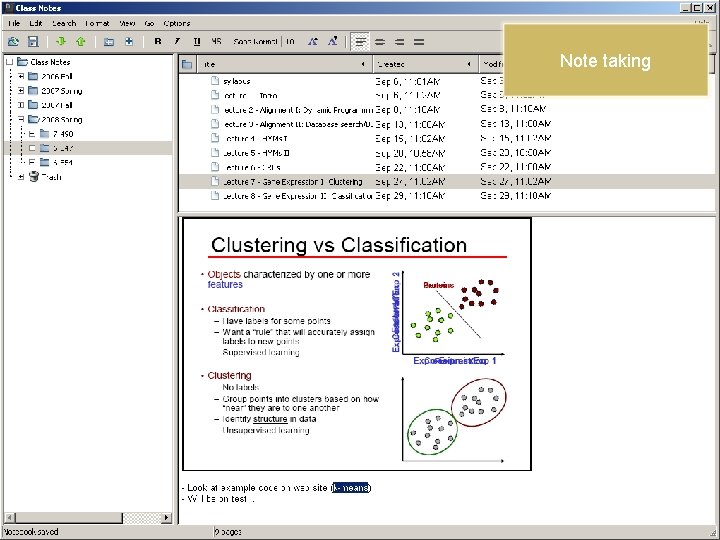Click folder icon of 2006 Fall
This screenshot has width=720, height=540.
pos(33,76)
